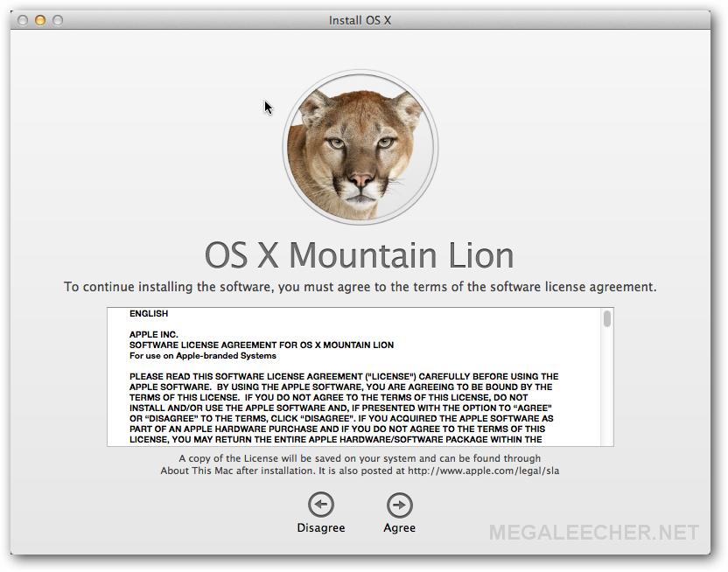Viewport: 728px width, 572px height.
Task: Click the Agree arrow icon
Action: (x=399, y=505)
